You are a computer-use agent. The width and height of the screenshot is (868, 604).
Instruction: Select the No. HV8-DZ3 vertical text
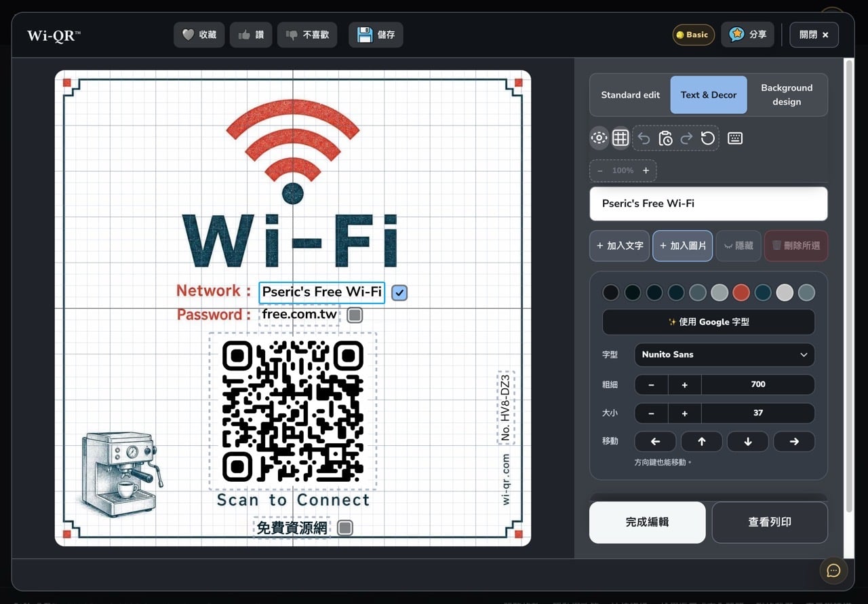[x=505, y=407]
